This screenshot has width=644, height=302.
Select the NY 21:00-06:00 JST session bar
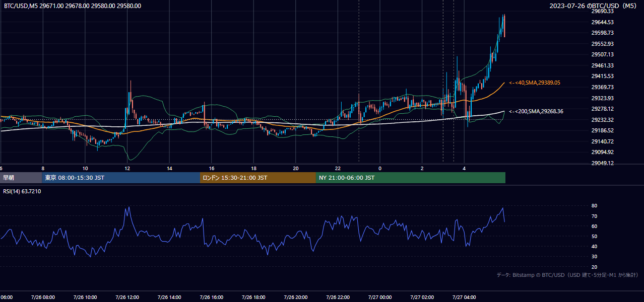(411, 178)
